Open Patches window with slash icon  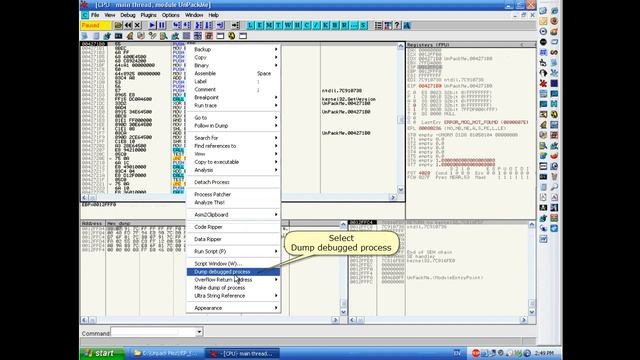[x=316, y=25]
